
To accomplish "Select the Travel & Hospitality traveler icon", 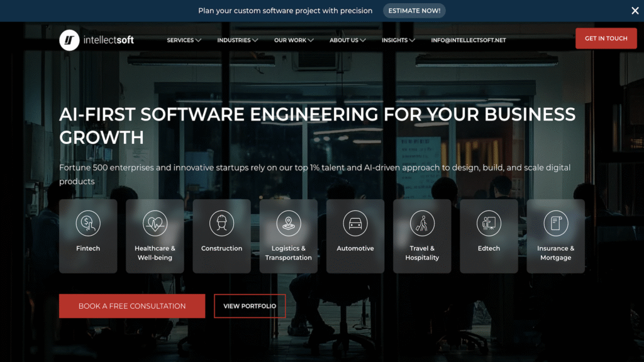I will [x=422, y=223].
